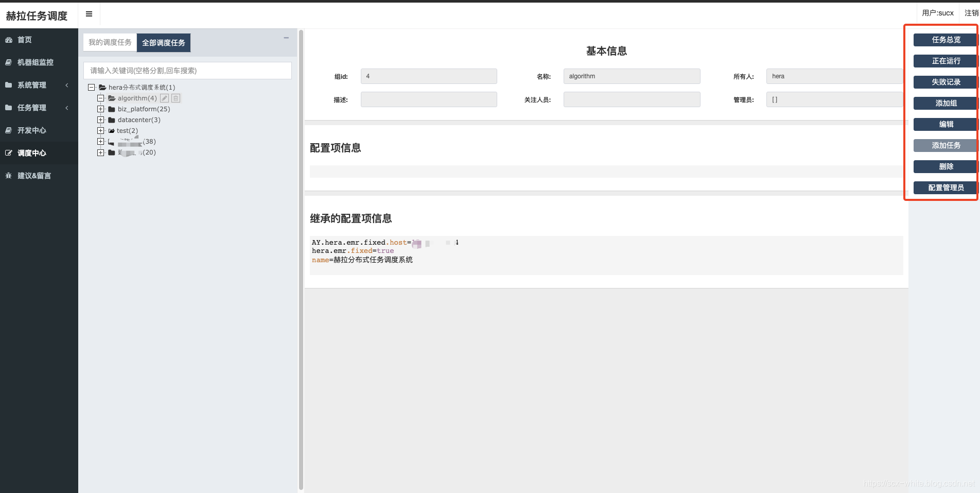
Task: Select the 首页 home icon in sidebar
Action: coord(9,40)
